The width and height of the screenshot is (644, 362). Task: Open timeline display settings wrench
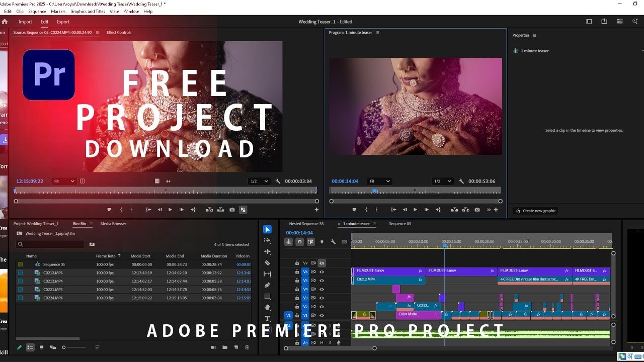(x=333, y=242)
